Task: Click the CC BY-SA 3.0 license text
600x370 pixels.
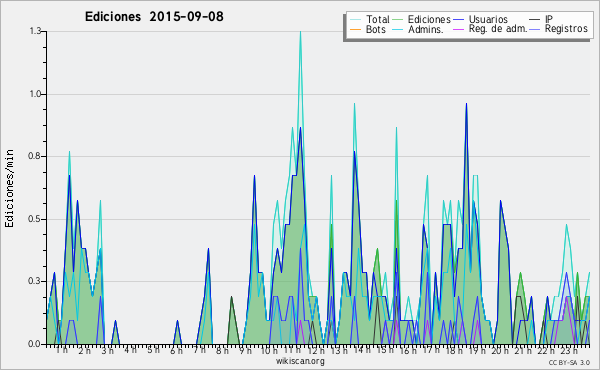Action: pos(569,362)
